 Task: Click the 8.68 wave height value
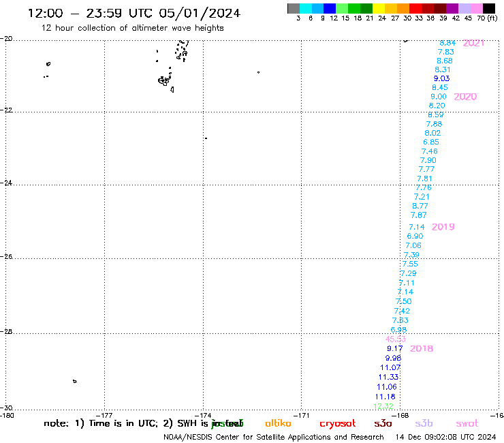[445, 61]
